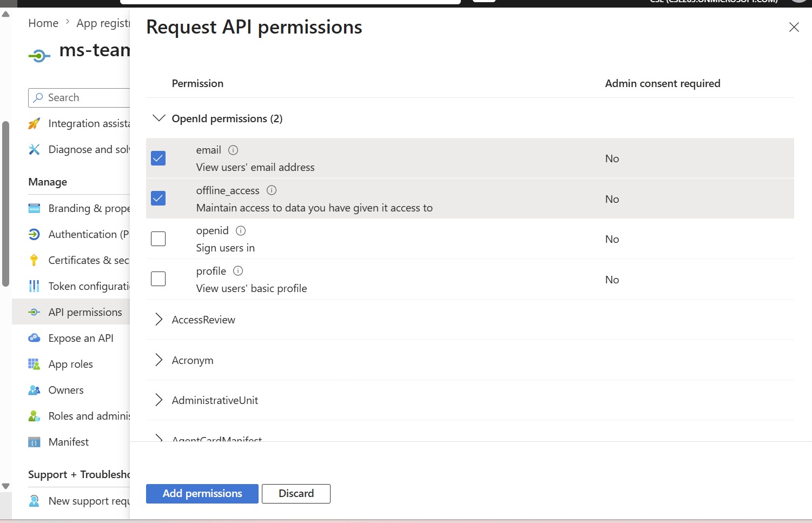Open Owners page
The width and height of the screenshot is (812, 523).
[66, 390]
